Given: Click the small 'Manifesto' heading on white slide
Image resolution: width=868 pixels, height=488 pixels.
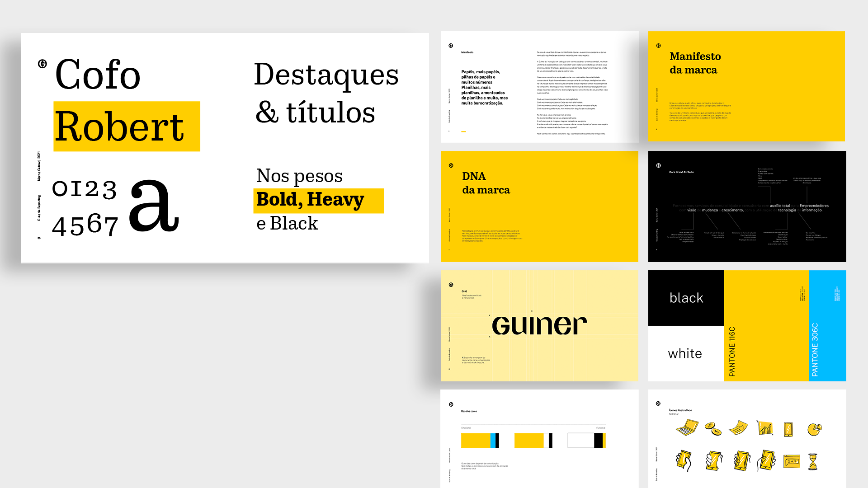Looking at the screenshot, I should point(467,52).
